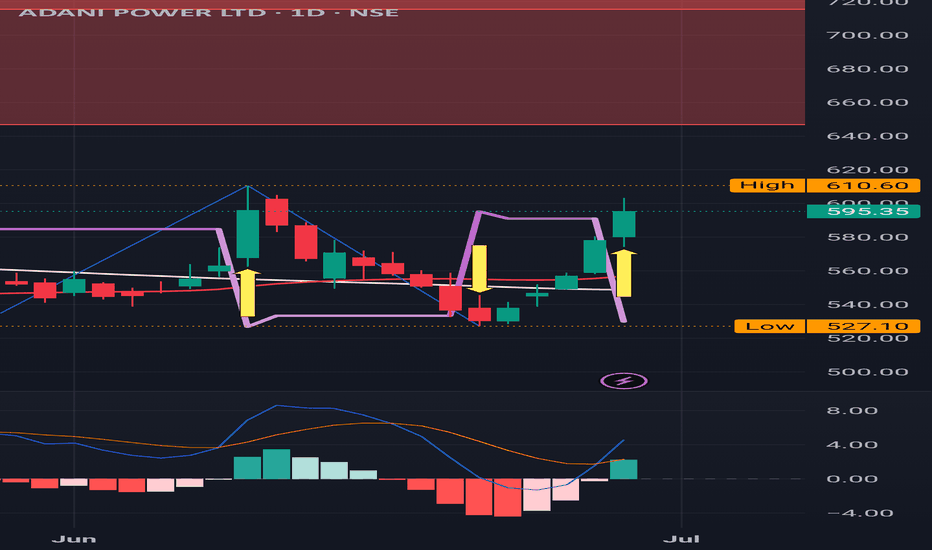Click the -4.00 indicator scale value
932x550 pixels.
859,513
